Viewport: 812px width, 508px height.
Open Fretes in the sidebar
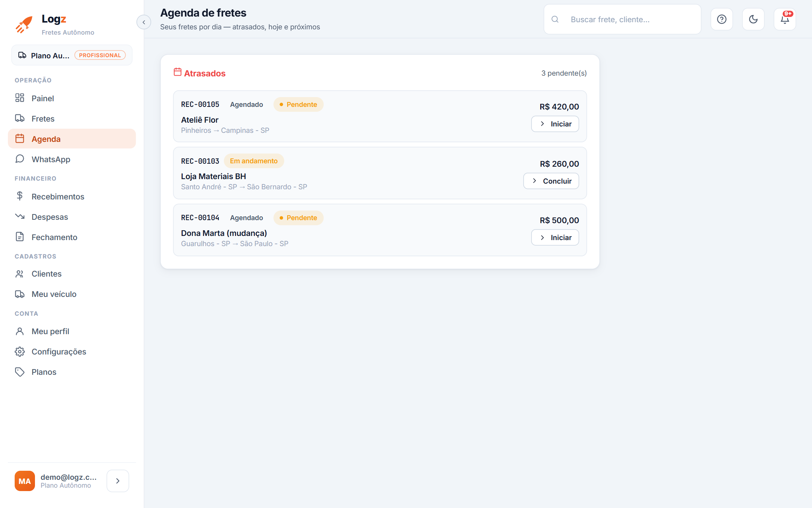coord(72,119)
